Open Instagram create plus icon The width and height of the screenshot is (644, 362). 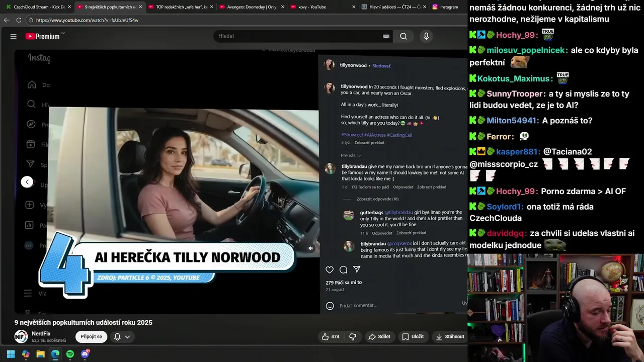pyautogui.click(x=30, y=205)
